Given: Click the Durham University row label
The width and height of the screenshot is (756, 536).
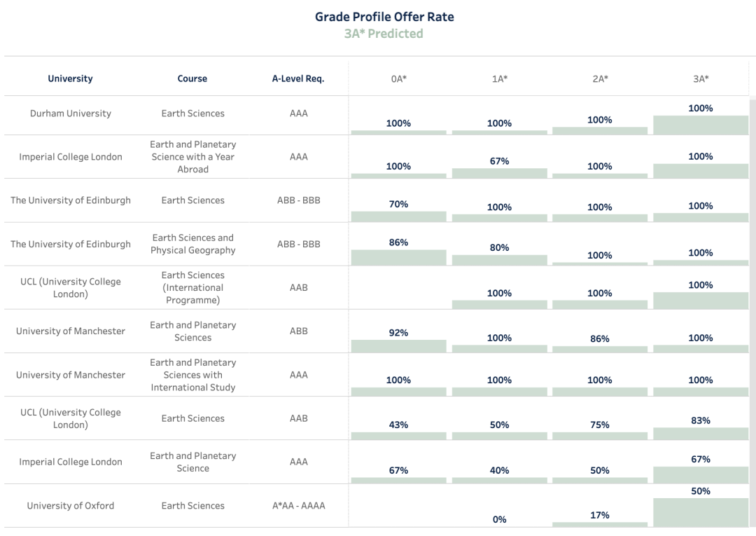Looking at the screenshot, I should click(x=70, y=114).
